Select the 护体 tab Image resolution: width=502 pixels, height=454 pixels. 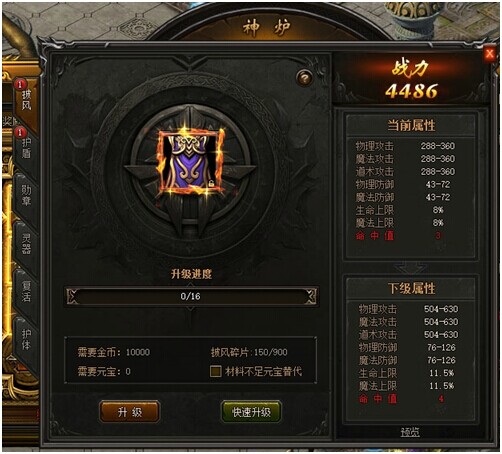click(x=26, y=339)
